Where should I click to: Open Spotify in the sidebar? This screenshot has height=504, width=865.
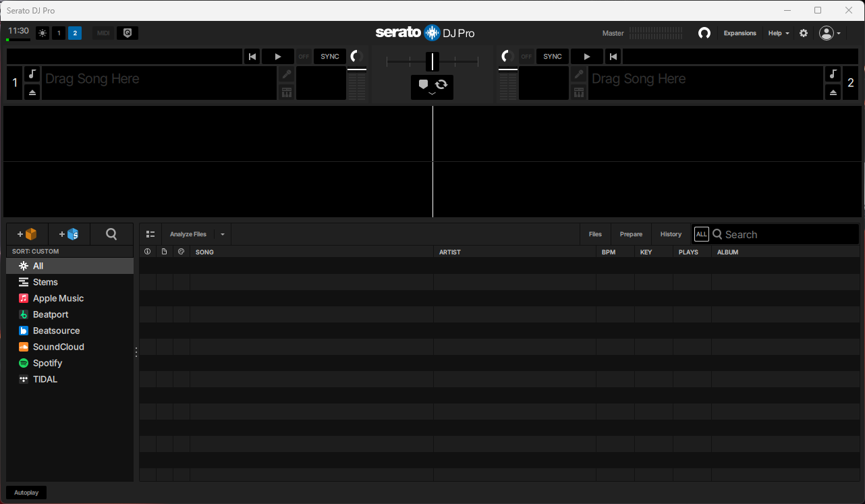[70, 363]
